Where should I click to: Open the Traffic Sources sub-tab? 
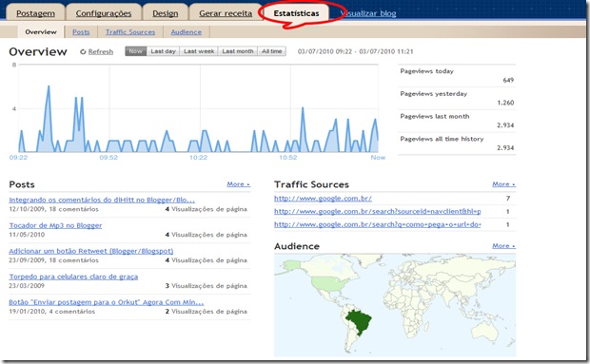130,32
